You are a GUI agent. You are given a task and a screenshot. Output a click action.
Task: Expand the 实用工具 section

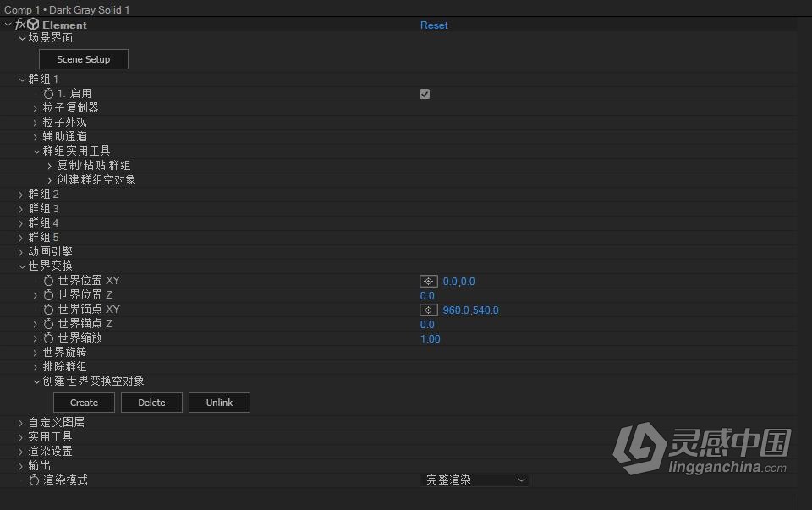point(20,437)
